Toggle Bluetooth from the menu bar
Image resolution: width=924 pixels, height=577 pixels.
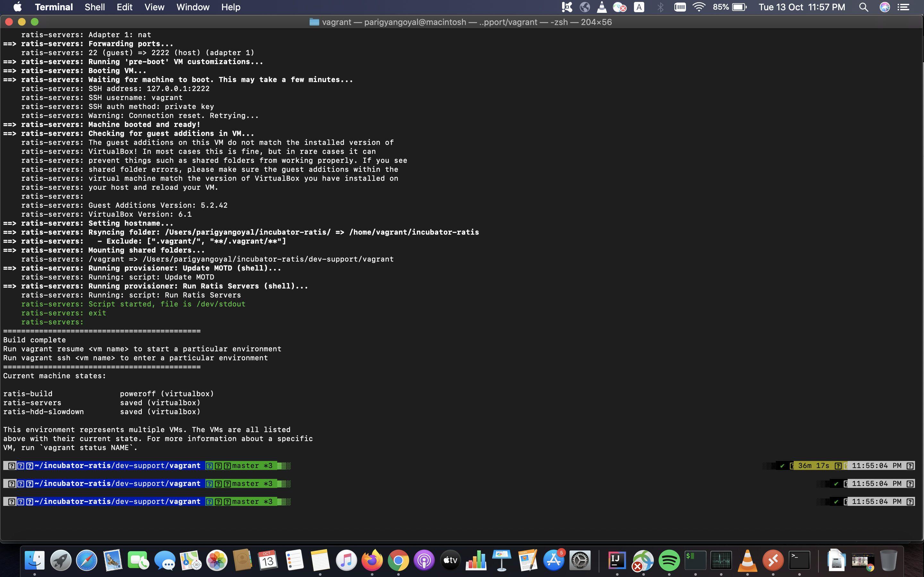click(661, 7)
